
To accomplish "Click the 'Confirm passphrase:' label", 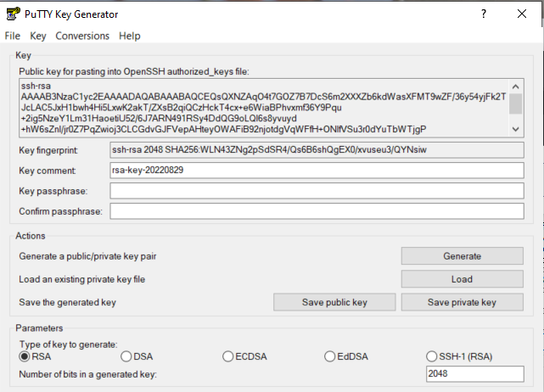I will point(61,211).
